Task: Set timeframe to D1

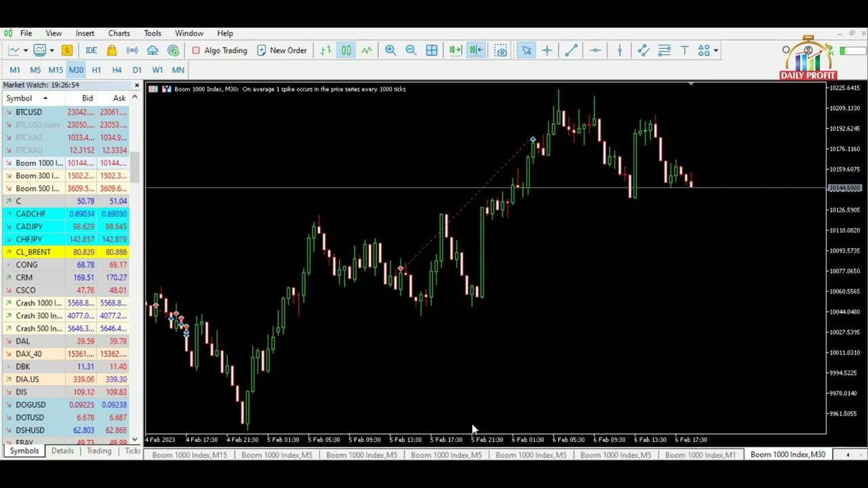Action: pyautogui.click(x=137, y=70)
